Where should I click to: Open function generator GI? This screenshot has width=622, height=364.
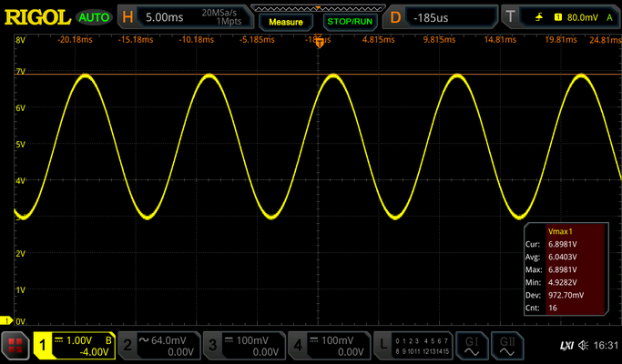471,346
